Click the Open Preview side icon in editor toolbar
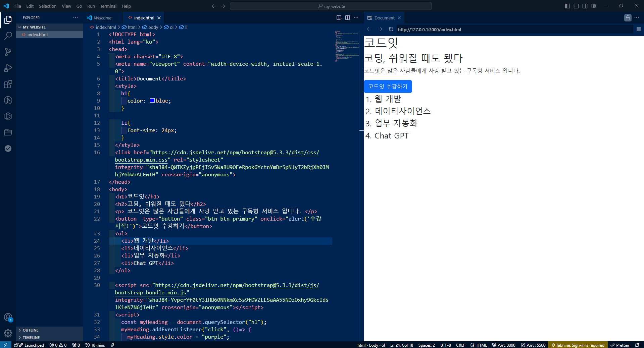Image resolution: width=644 pixels, height=348 pixels. (x=339, y=18)
